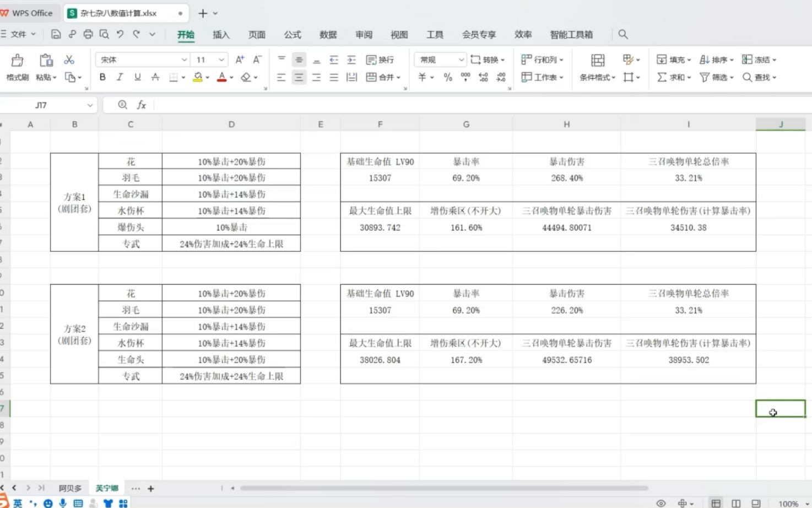Open a new document tab with plus
The height and width of the screenshot is (508, 812).
click(203, 13)
